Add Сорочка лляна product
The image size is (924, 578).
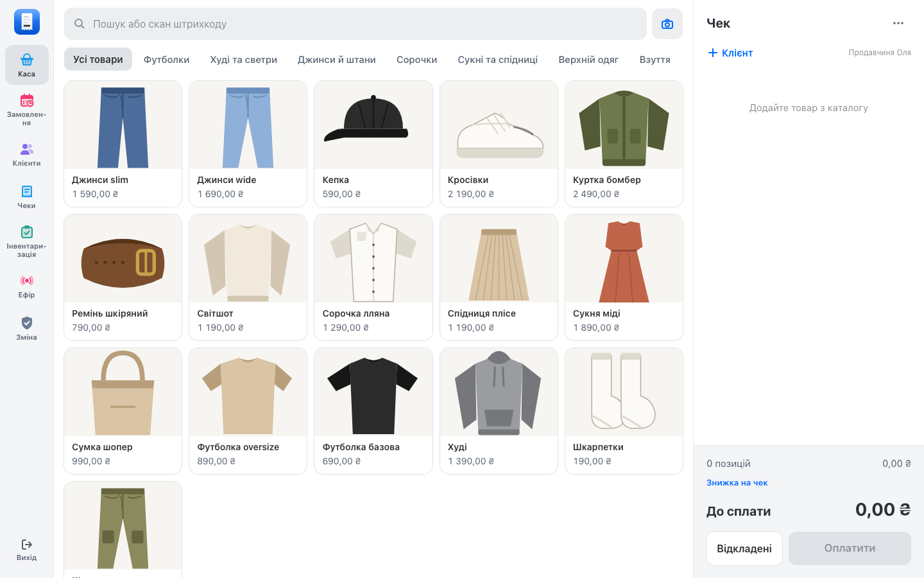pos(373,277)
